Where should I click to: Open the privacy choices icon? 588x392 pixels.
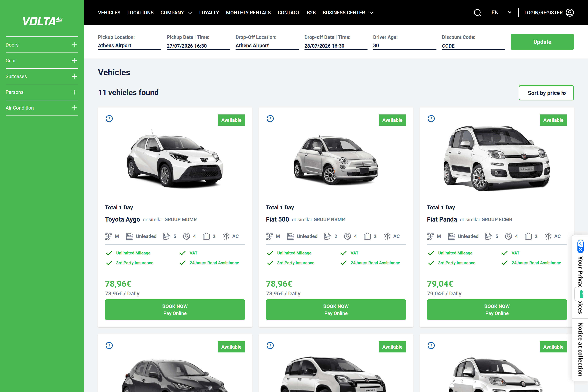coord(580,246)
